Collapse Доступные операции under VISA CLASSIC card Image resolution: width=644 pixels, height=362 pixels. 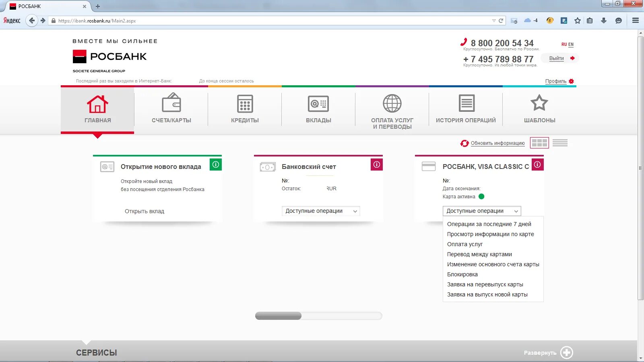482,211
